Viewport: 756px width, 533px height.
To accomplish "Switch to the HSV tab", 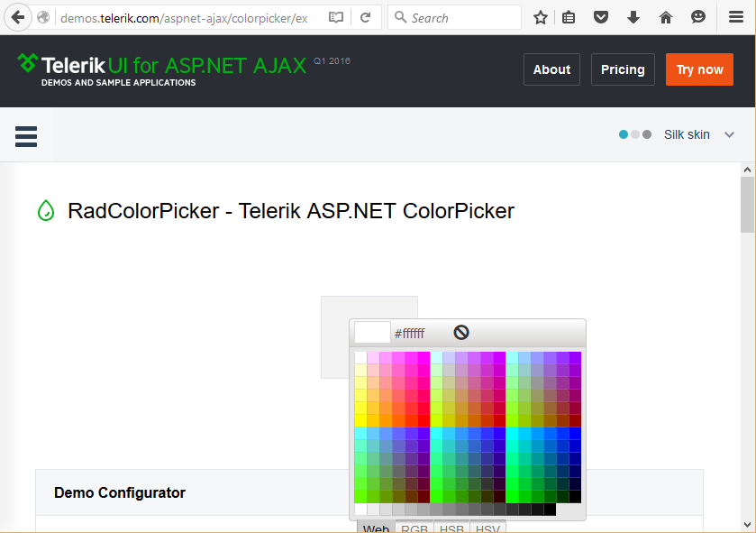I will pyautogui.click(x=487, y=527).
